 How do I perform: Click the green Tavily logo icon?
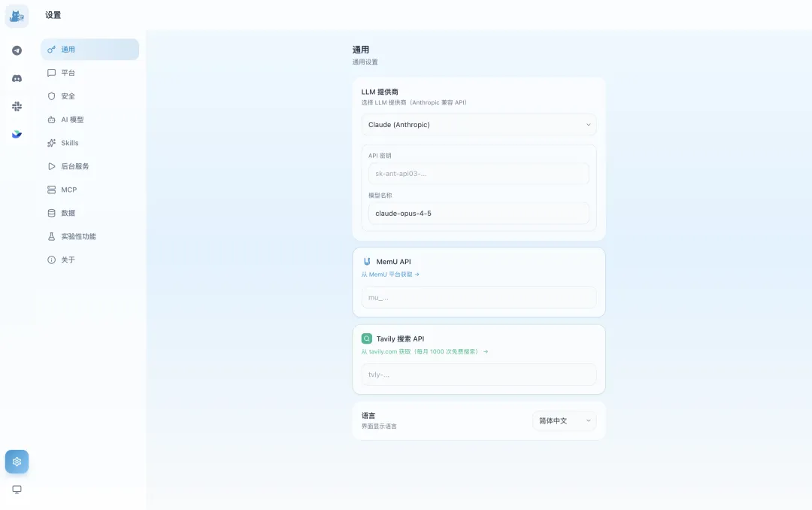coord(366,338)
